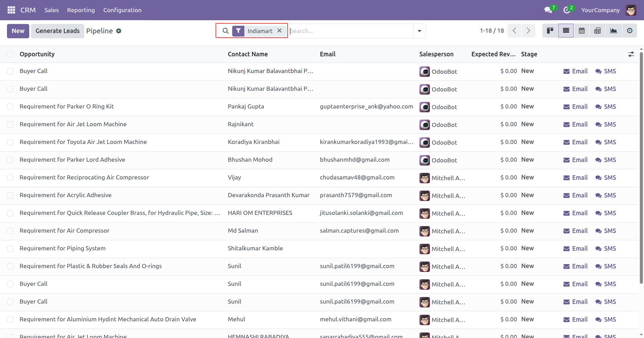Switch to Kanban view
Viewport: 644px width, 338px height.
[x=550, y=31]
